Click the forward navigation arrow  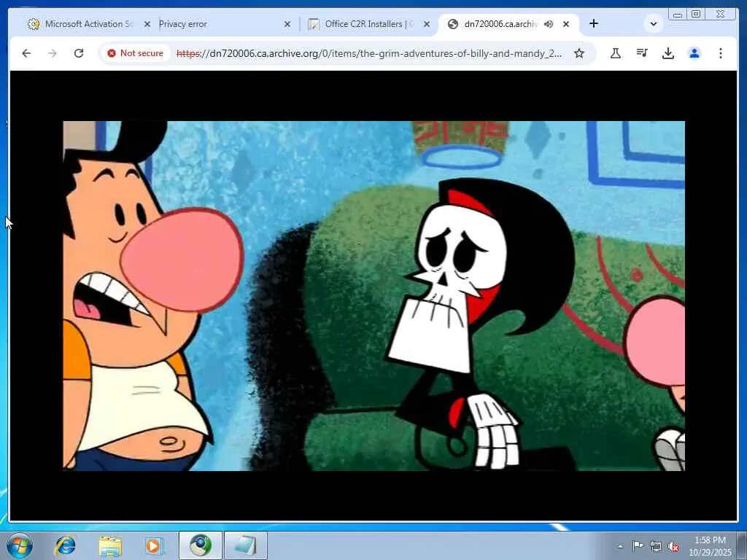pyautogui.click(x=53, y=53)
